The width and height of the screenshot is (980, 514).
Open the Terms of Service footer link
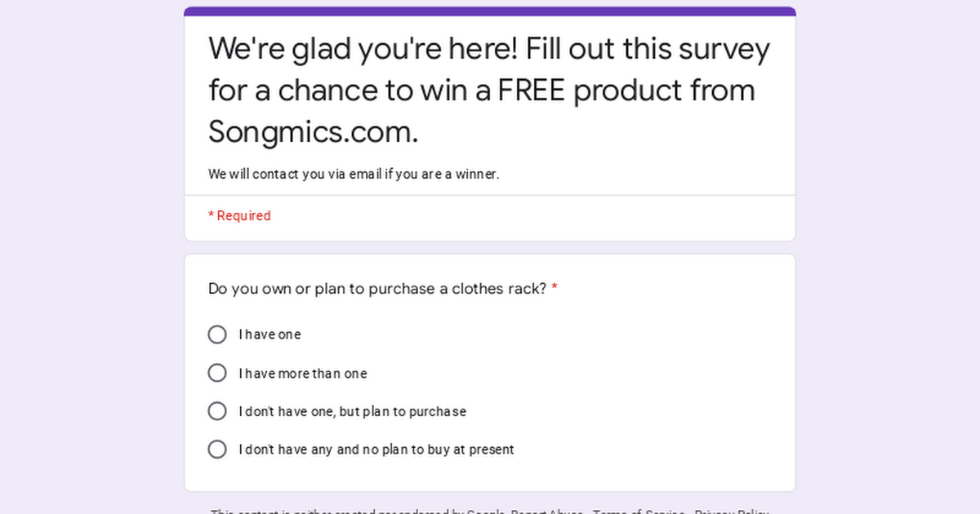click(x=639, y=512)
